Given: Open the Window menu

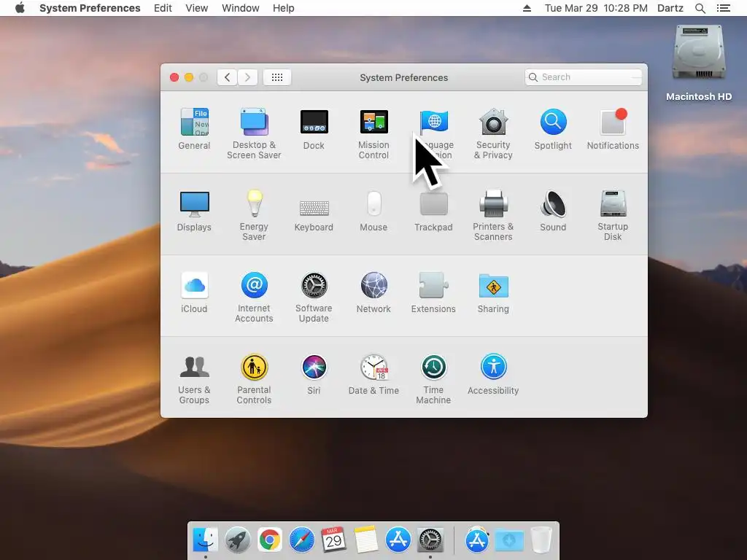Looking at the screenshot, I should coord(241,8).
